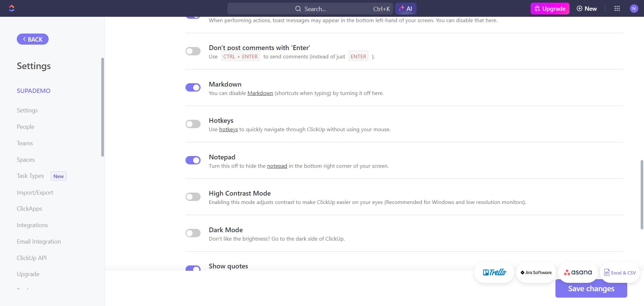Enable High Contrast Mode
This screenshot has width=644, height=306.
pyautogui.click(x=193, y=197)
